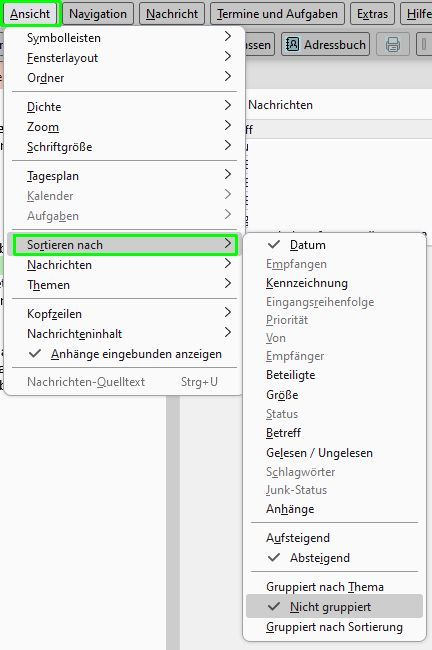The height and width of the screenshot is (650, 432).
Task: Choose Gruppiert nach Thema
Action: click(x=334, y=587)
